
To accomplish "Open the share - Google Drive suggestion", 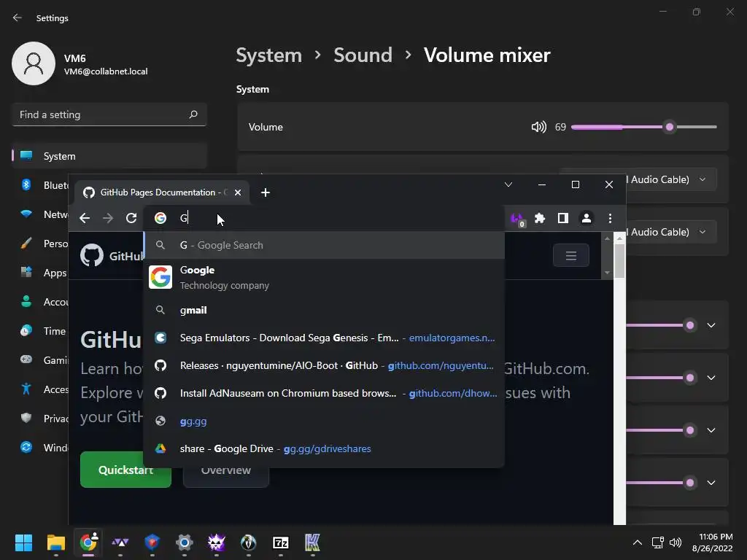I will (x=325, y=448).
